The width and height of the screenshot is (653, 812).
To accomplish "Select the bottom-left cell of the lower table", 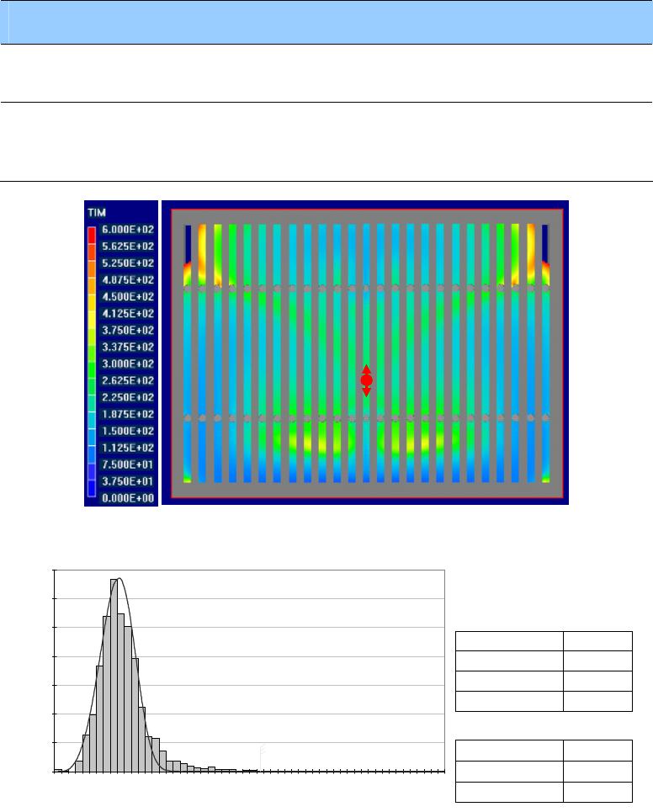I will (x=509, y=792).
